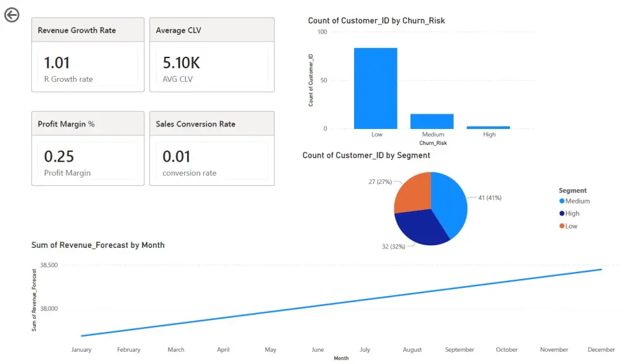Click the March axis label
639x364 pixels.
tap(176, 350)
